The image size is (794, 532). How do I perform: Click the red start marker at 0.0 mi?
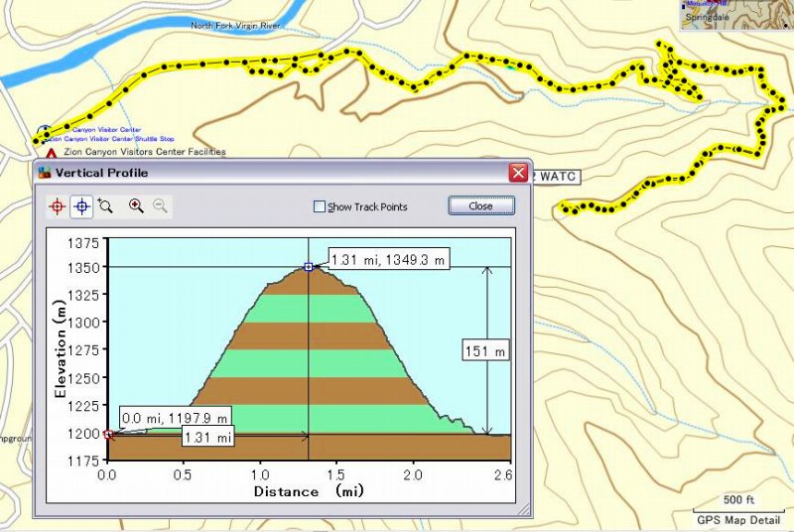108,434
